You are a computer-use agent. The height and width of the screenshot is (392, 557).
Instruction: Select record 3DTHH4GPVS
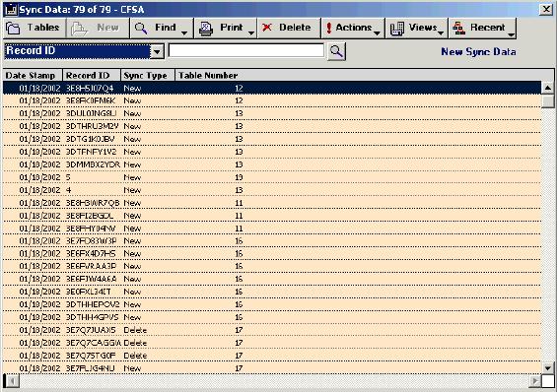point(272,317)
